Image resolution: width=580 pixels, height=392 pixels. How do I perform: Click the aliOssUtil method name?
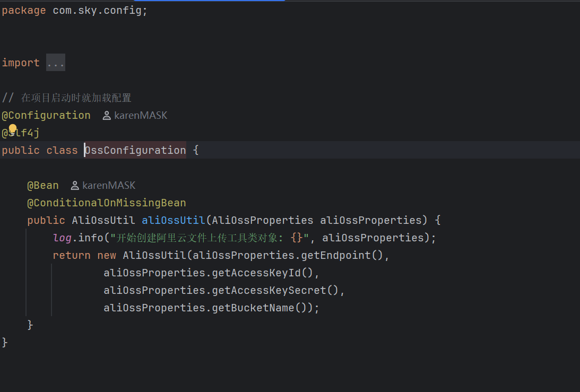[x=174, y=220]
